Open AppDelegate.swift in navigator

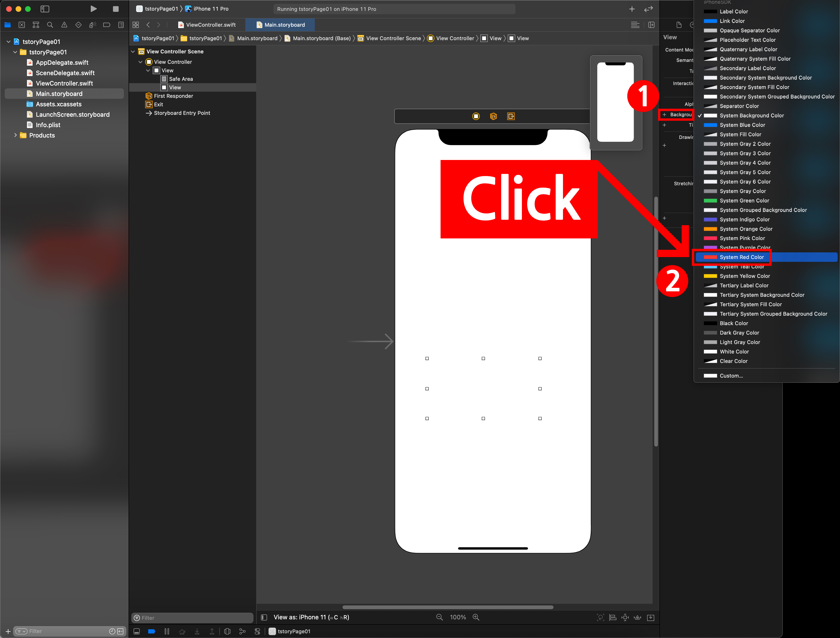click(x=62, y=63)
